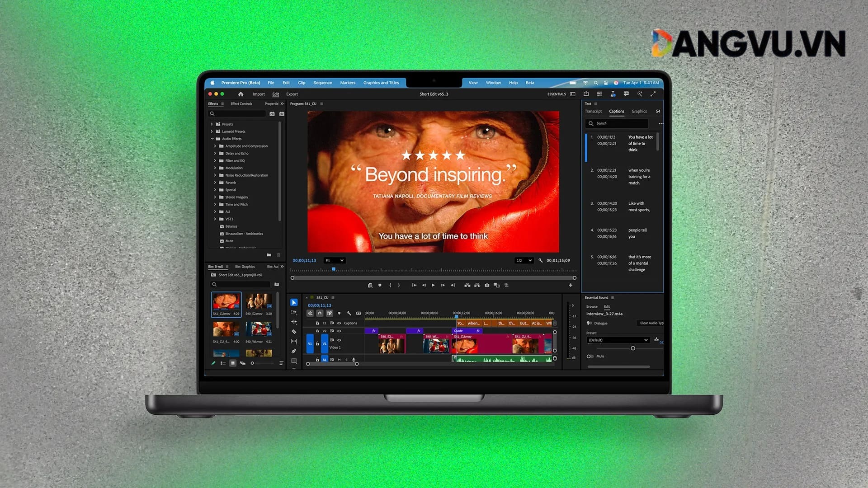
Task: Open the Fit zoom level dropdown
Action: pyautogui.click(x=335, y=260)
